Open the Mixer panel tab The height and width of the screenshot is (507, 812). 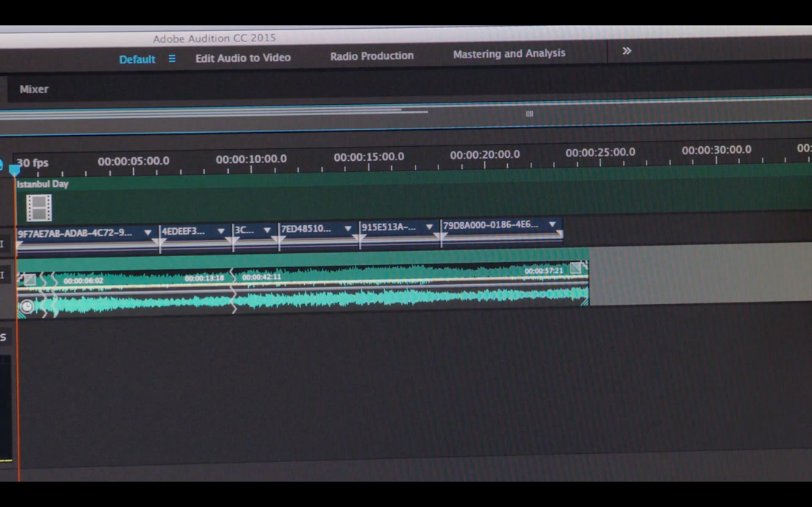coord(34,89)
